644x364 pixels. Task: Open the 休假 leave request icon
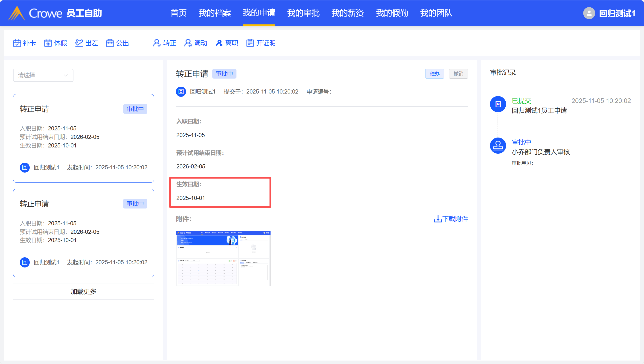48,43
